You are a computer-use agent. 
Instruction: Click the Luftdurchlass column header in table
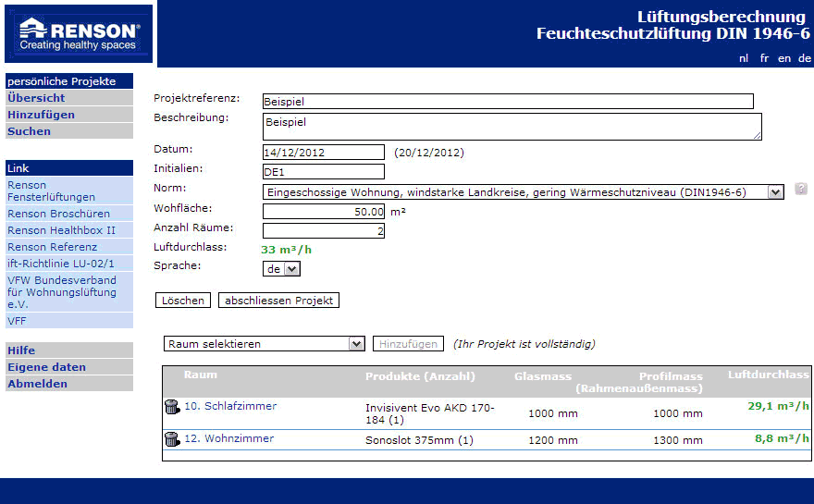769,375
